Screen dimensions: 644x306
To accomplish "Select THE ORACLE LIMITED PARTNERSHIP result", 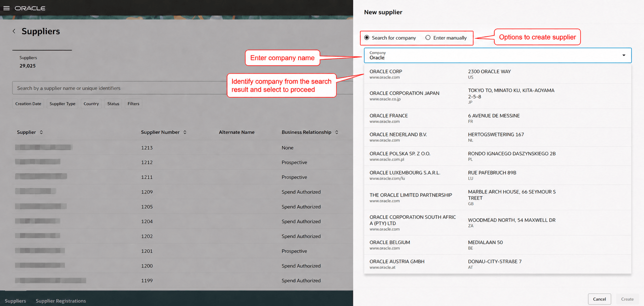I will [x=497, y=197].
